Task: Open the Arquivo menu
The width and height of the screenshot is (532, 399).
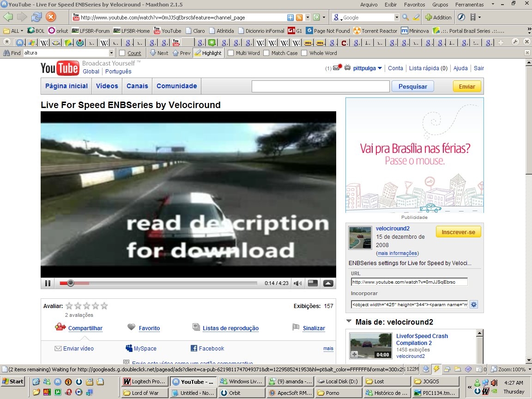Action: [x=369, y=5]
